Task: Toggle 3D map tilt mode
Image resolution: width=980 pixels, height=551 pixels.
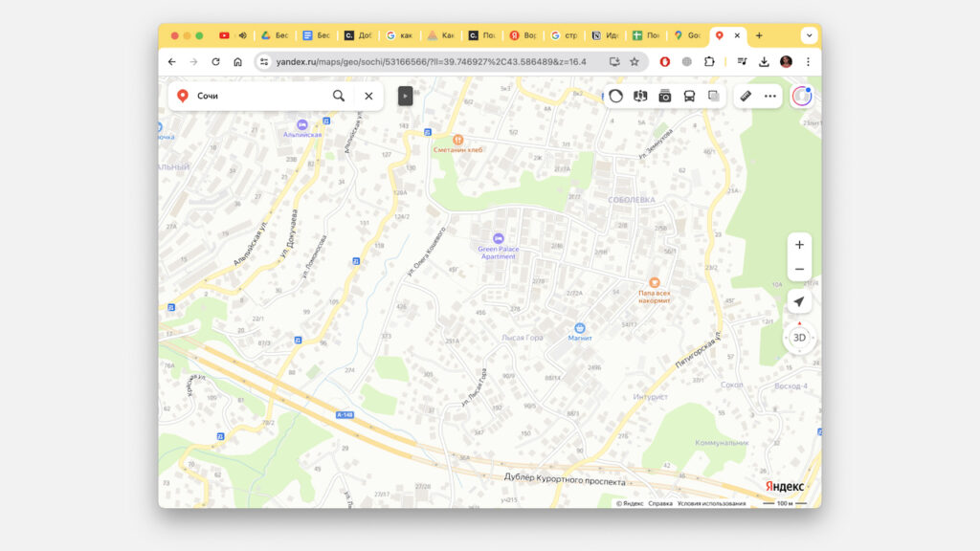Action: coord(799,338)
